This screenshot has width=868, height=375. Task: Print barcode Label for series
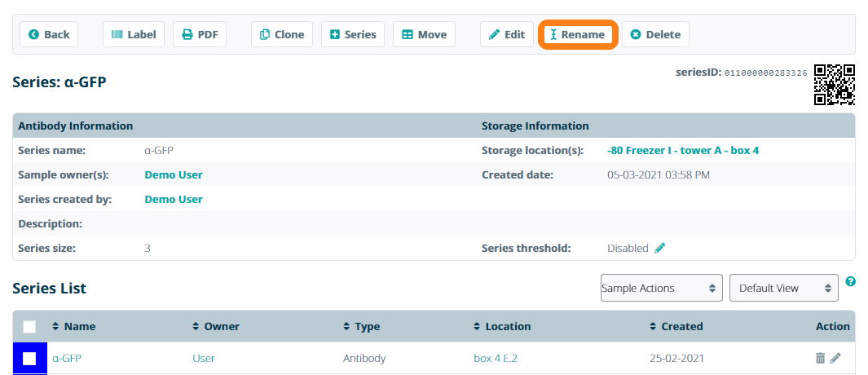(134, 34)
